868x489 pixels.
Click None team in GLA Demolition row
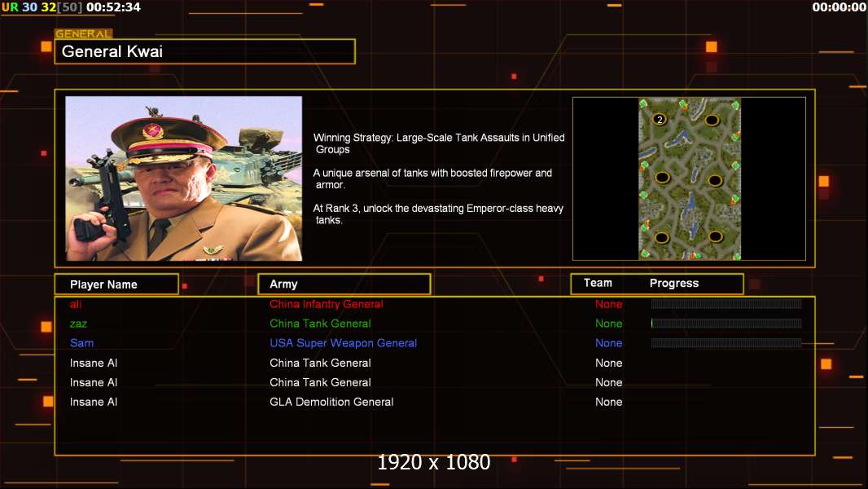(608, 402)
